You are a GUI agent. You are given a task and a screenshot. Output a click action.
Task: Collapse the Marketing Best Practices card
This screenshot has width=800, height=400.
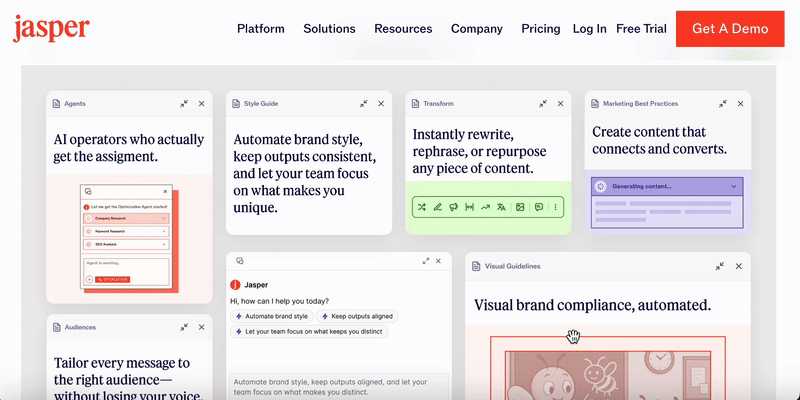(723, 104)
